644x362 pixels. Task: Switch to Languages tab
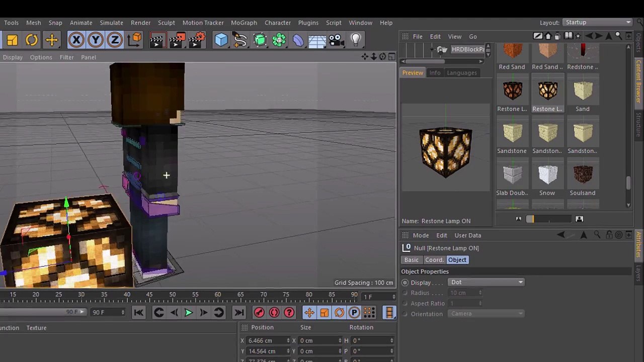(x=462, y=73)
